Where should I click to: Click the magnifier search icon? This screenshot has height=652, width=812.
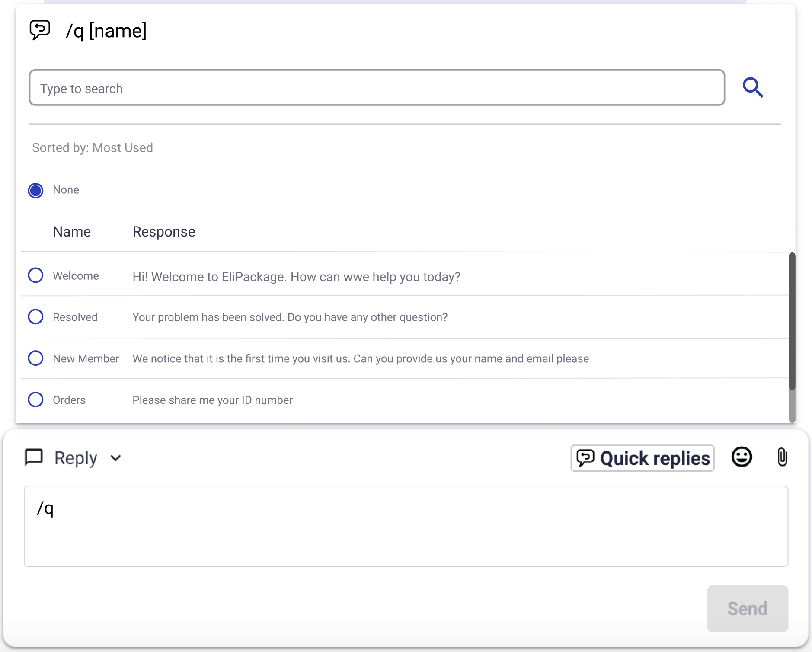(x=753, y=88)
